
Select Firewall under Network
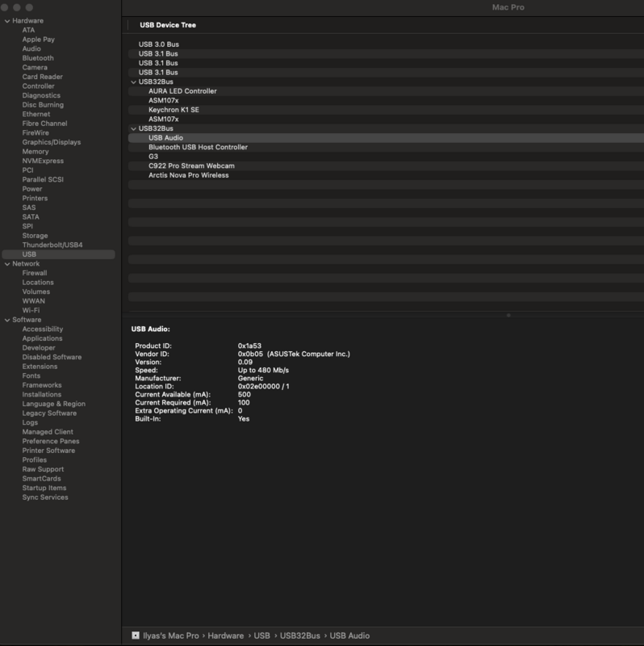click(35, 273)
